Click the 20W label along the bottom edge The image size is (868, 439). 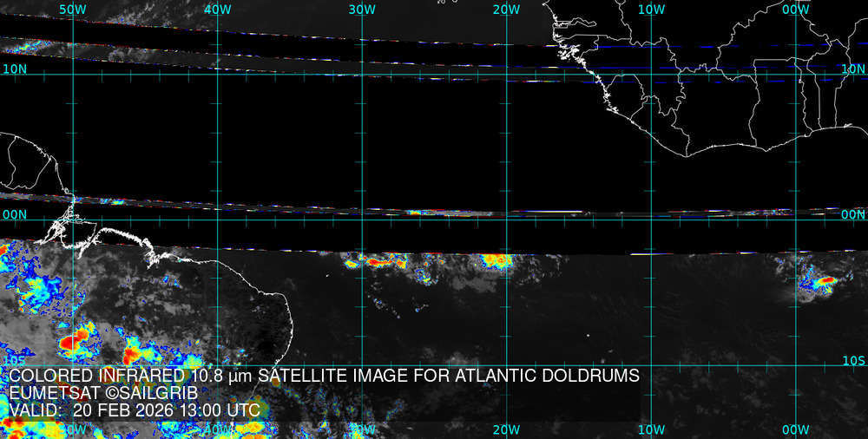click(x=506, y=429)
